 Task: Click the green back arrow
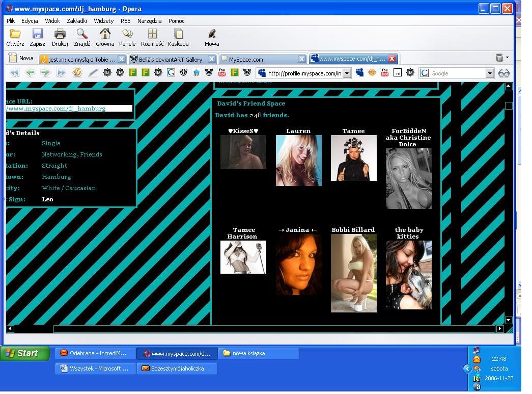click(30, 73)
